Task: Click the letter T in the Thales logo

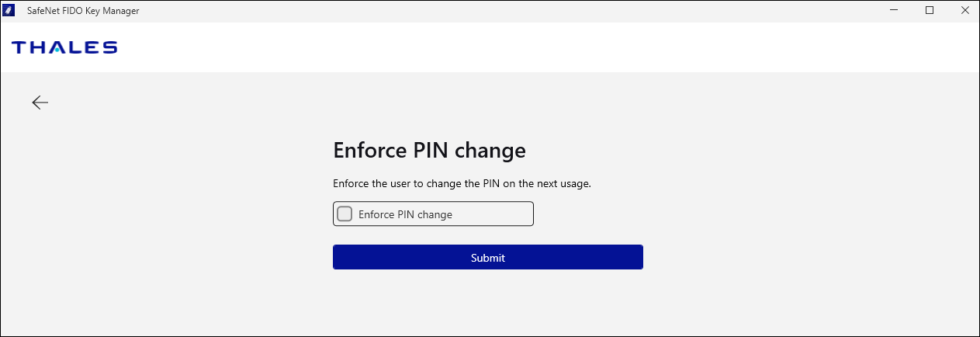Action: [x=19, y=47]
